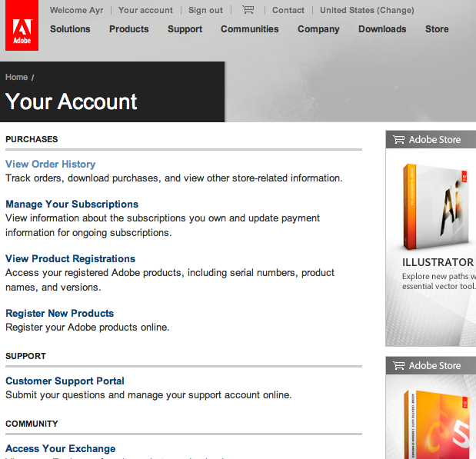The height and width of the screenshot is (459, 476).
Task: Click 'Submit your questions and manage' description
Action: [148, 395]
